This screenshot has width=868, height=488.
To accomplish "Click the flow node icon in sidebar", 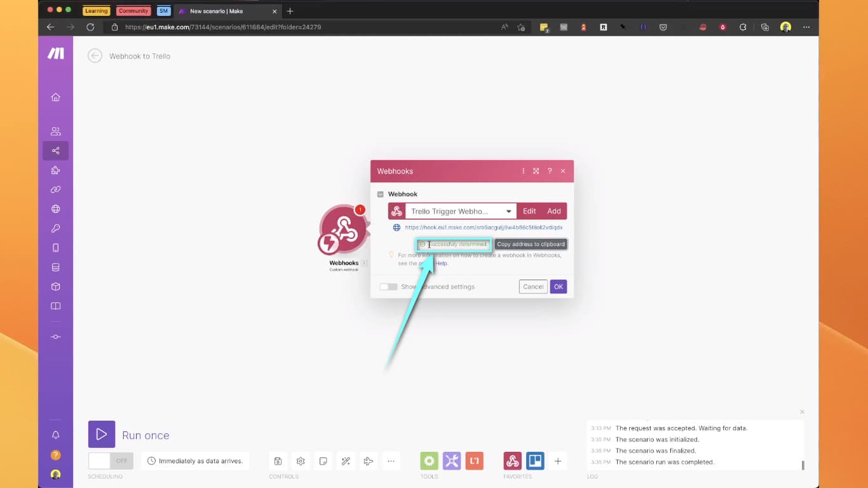I will tap(56, 337).
